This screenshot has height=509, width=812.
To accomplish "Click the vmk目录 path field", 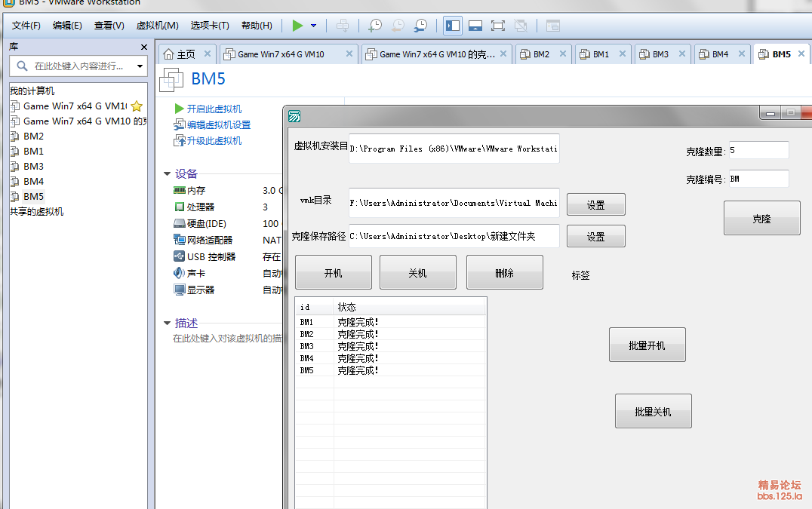I will pos(454,203).
